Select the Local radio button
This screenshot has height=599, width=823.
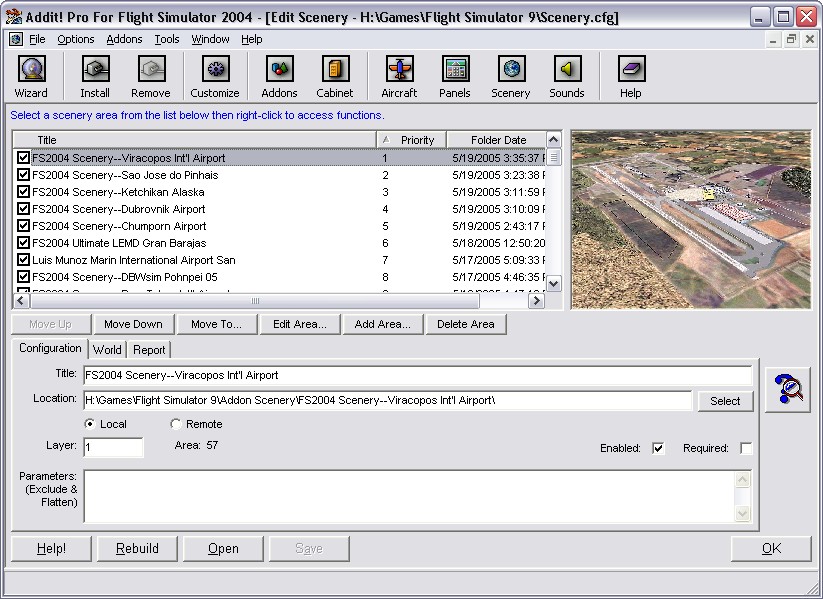pos(90,424)
